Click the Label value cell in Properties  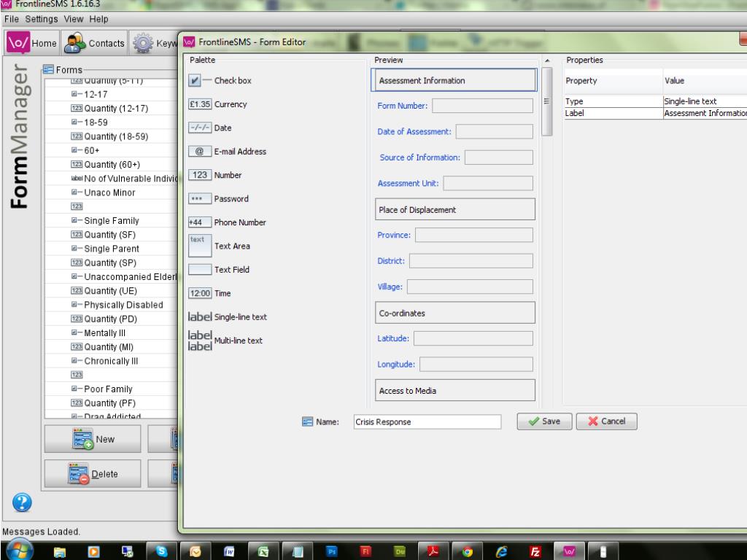pos(705,113)
